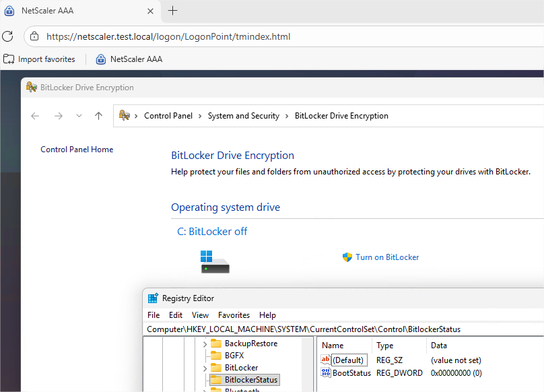The width and height of the screenshot is (544, 392).
Task: Click the BGFX folder icon
Action: pos(216,356)
